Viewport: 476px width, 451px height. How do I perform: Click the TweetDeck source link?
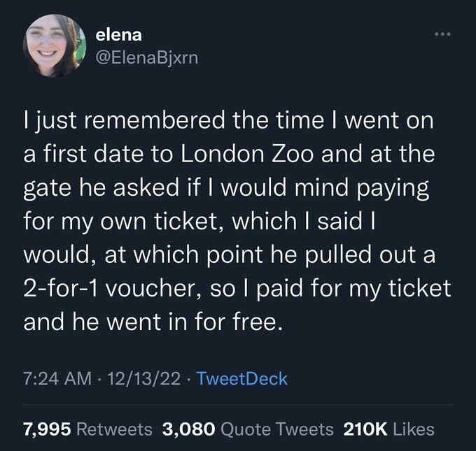click(242, 378)
